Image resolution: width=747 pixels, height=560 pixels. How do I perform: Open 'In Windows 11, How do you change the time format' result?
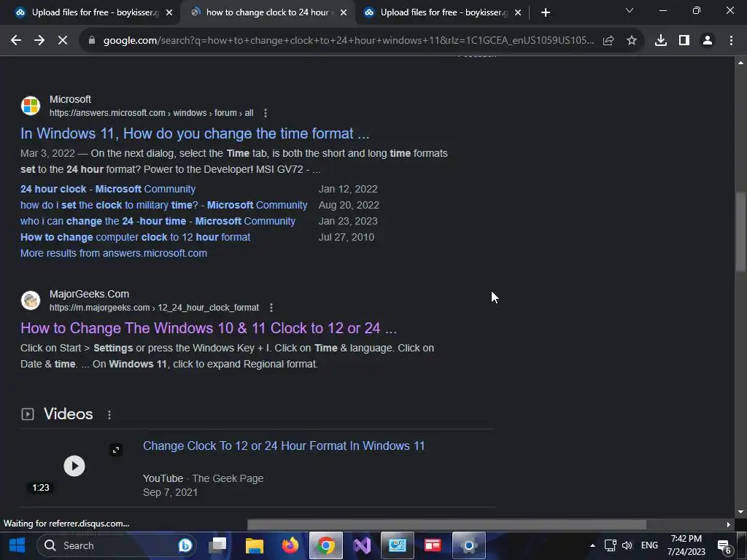(195, 133)
